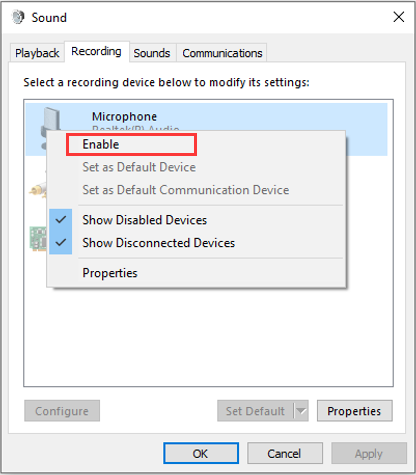Switch to the Playback tab
The width and height of the screenshot is (416, 475).
tap(37, 53)
